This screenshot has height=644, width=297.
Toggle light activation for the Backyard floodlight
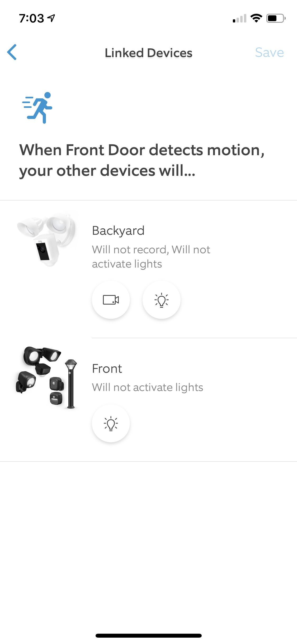tap(162, 300)
